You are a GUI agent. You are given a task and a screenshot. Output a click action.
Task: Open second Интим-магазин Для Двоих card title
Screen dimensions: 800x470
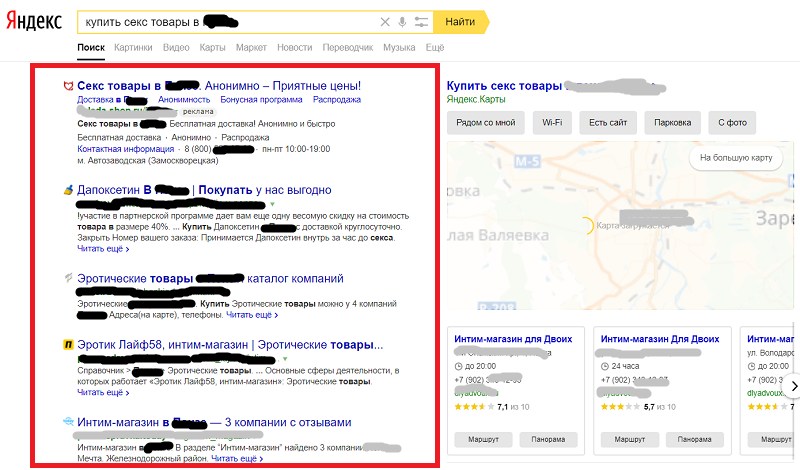coord(660,339)
